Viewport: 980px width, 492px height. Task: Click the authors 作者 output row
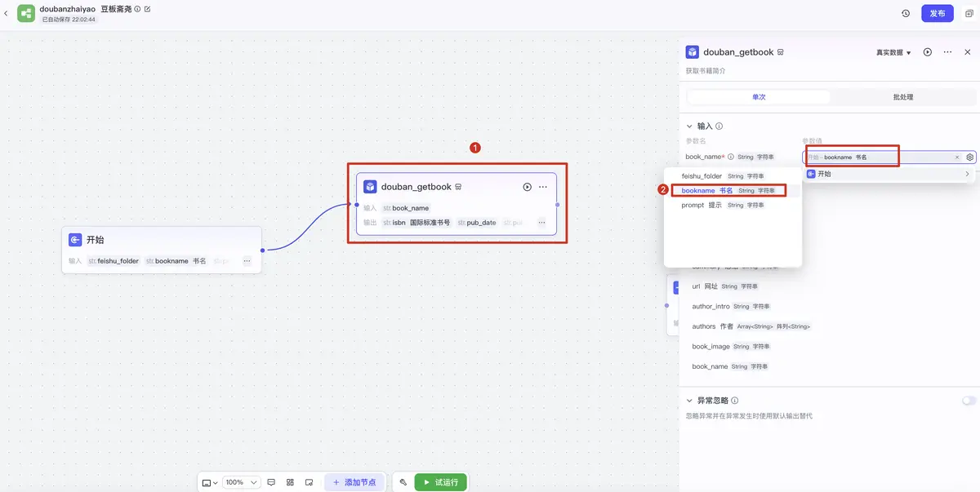pyautogui.click(x=751, y=326)
